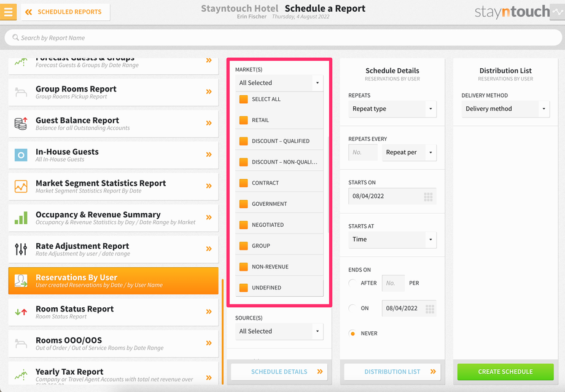Open Room Status Report double chevron

click(209, 312)
